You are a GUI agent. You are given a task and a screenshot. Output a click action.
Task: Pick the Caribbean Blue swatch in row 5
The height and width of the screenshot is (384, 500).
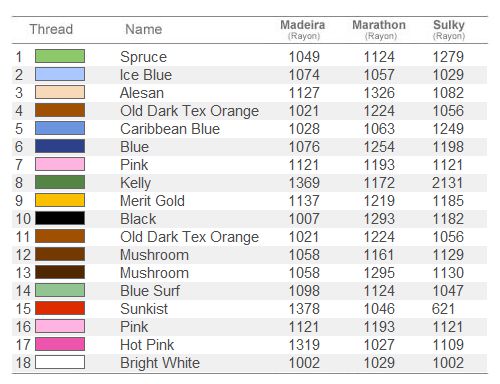(60, 128)
